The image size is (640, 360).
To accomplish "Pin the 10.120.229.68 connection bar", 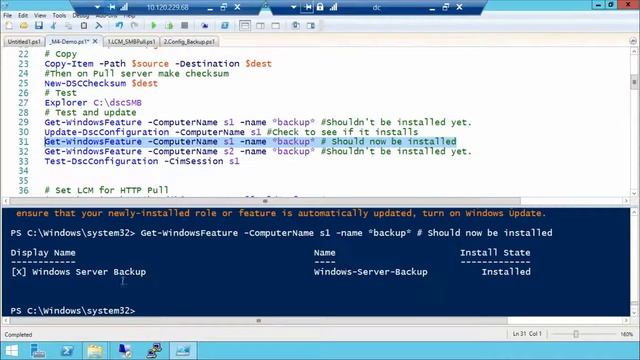I will pos(112,7).
